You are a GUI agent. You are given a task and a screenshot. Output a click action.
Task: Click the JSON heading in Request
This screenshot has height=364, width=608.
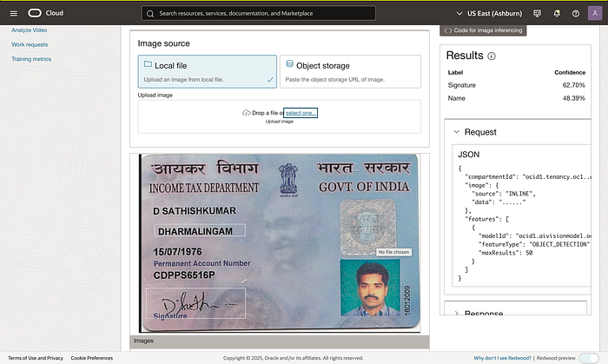468,155
